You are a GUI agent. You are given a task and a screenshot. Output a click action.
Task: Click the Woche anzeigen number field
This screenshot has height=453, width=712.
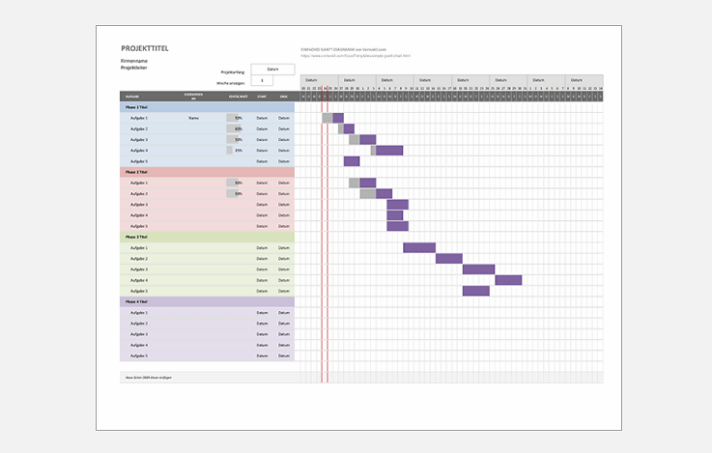tap(262, 80)
